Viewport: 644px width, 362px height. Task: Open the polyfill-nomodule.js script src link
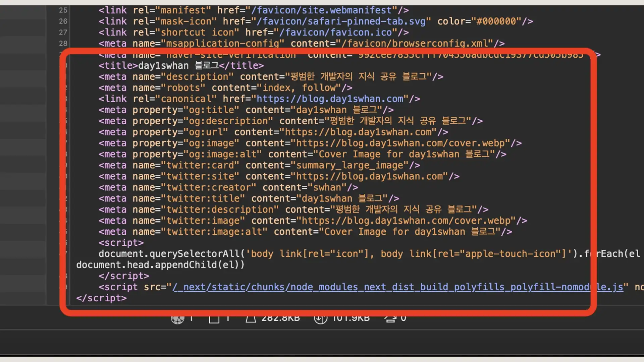(398, 287)
